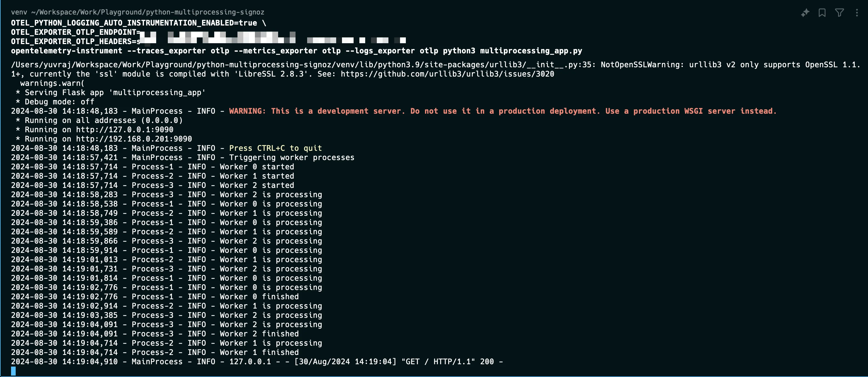Click the venv label in the block header
This screenshot has height=377, width=868.
(19, 12)
